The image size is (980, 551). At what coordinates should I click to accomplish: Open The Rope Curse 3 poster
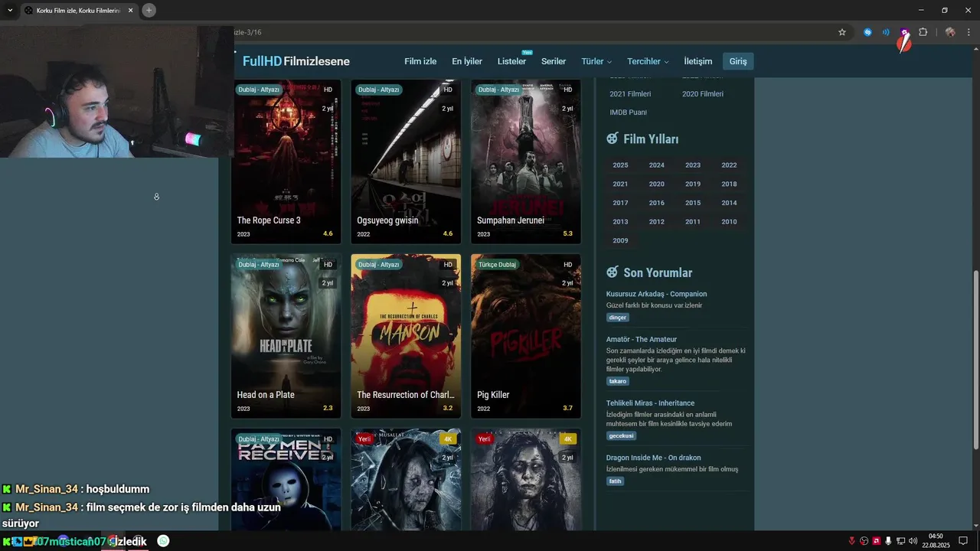coord(286,161)
